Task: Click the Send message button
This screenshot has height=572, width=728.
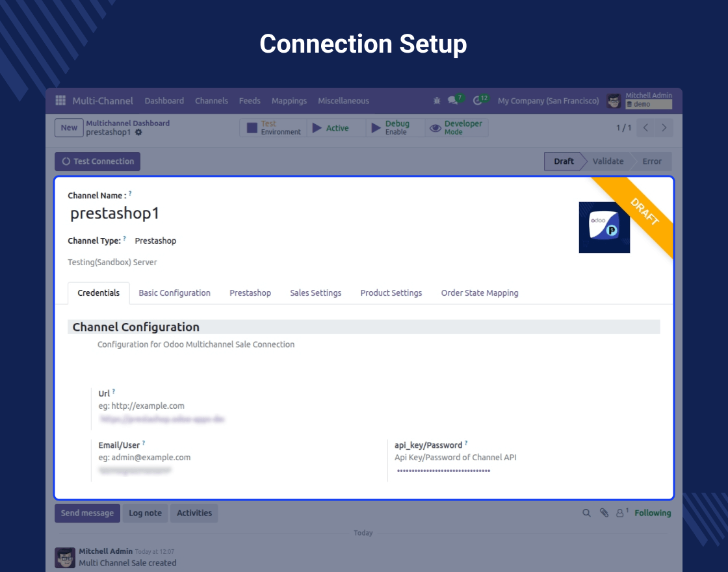Action: point(87,513)
